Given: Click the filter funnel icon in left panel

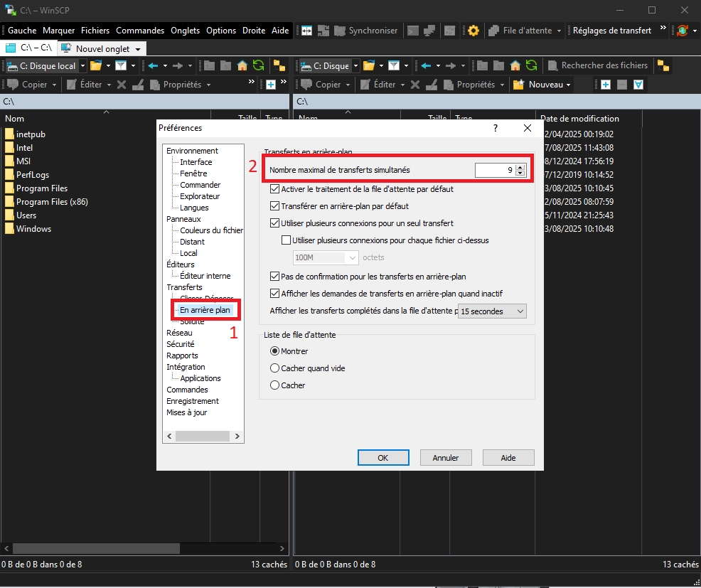Looking at the screenshot, I should 121,65.
